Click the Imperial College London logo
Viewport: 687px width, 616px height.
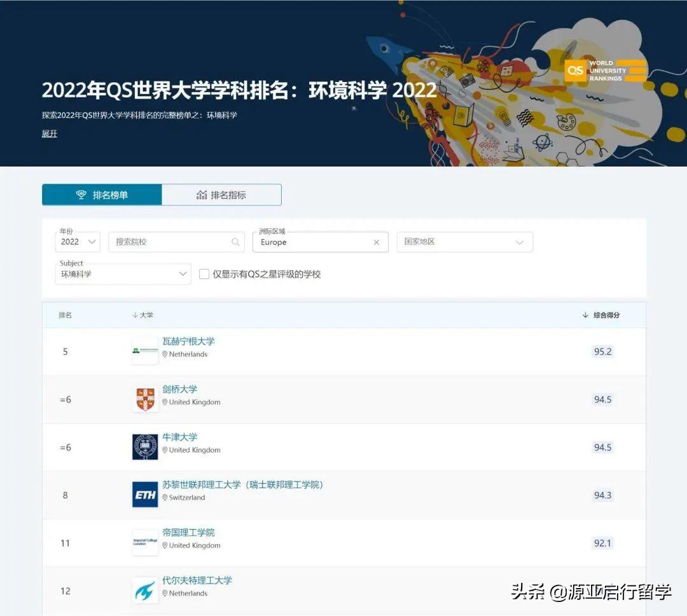coord(145,542)
